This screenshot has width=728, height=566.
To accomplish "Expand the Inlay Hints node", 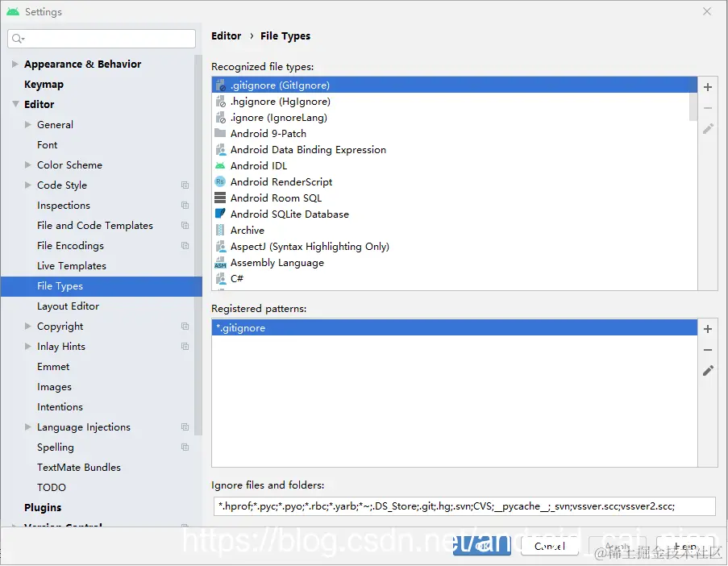I will click(x=28, y=347).
